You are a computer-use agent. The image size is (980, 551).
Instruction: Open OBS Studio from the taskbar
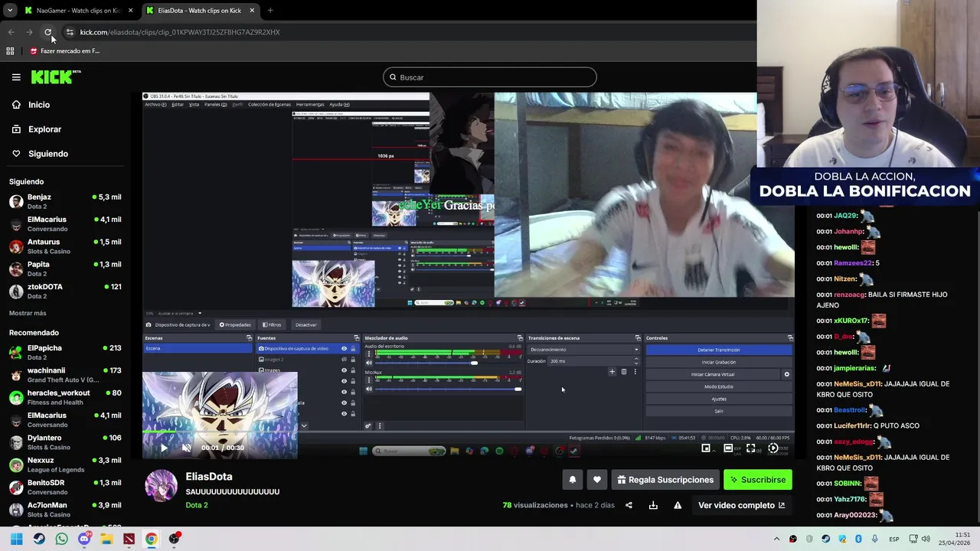(174, 539)
